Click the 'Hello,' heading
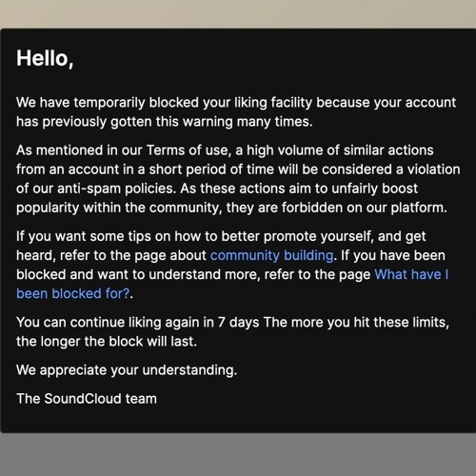Image resolution: width=476 pixels, height=476 pixels. coord(45,59)
